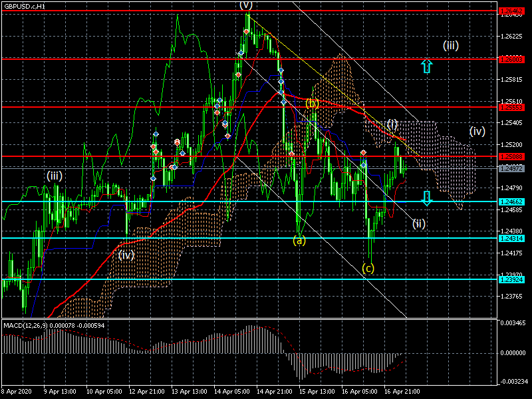Viewport: 532px width, 399px height.
Task: Select the MACD(12,26,9) indicator label
Action: [26, 326]
